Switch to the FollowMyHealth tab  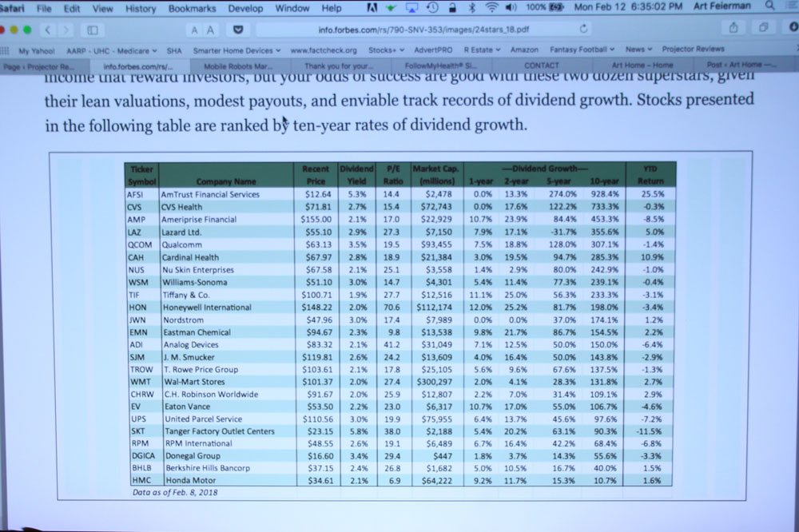441,66
